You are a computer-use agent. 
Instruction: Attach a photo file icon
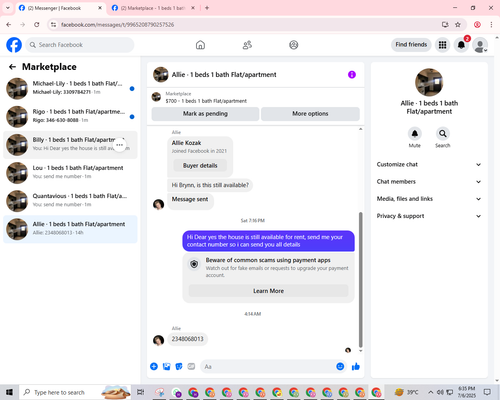166,367
